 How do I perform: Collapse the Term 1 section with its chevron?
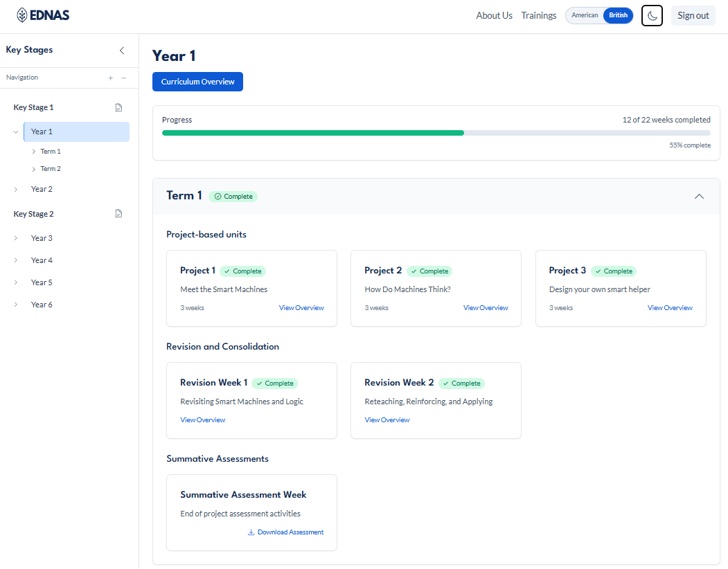[x=699, y=197]
